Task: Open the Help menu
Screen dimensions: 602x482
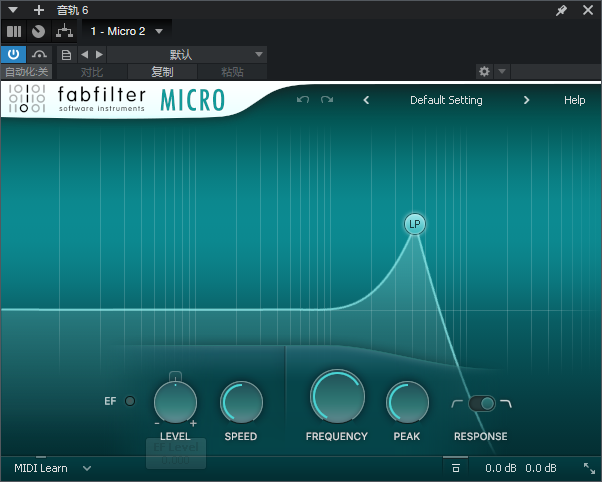Action: tap(574, 100)
